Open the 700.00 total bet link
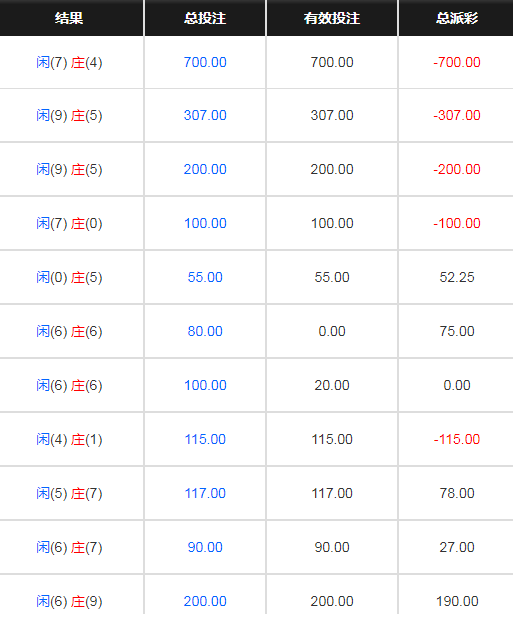 [205, 62]
